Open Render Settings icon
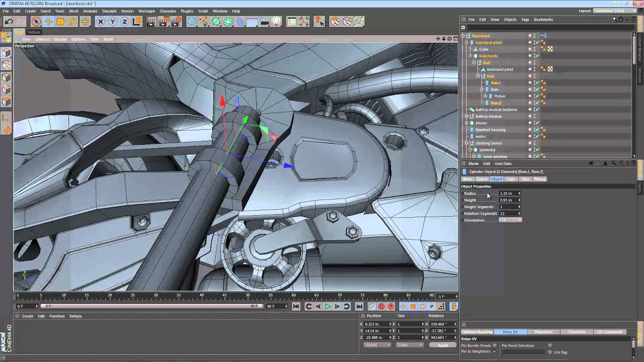Viewport: 644px width, 362px height. 176,22
